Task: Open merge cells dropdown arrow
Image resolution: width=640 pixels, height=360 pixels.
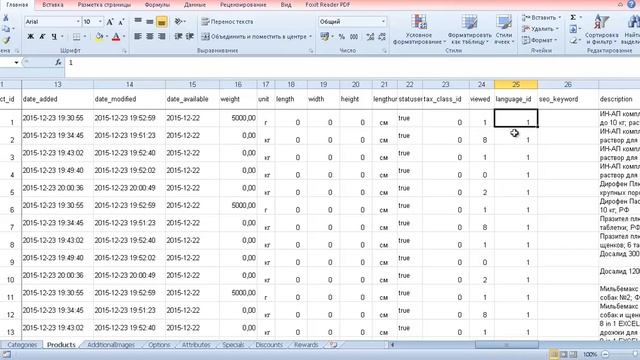Action: [311, 37]
